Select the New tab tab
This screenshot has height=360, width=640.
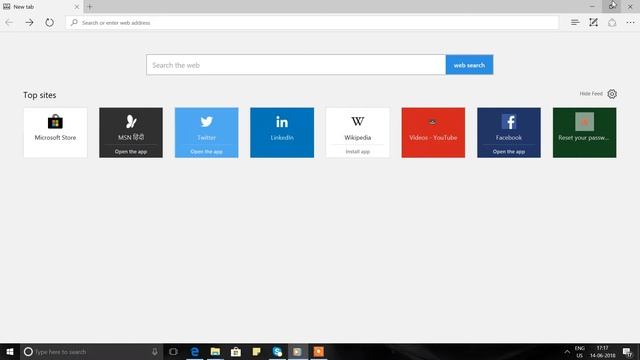[41, 7]
